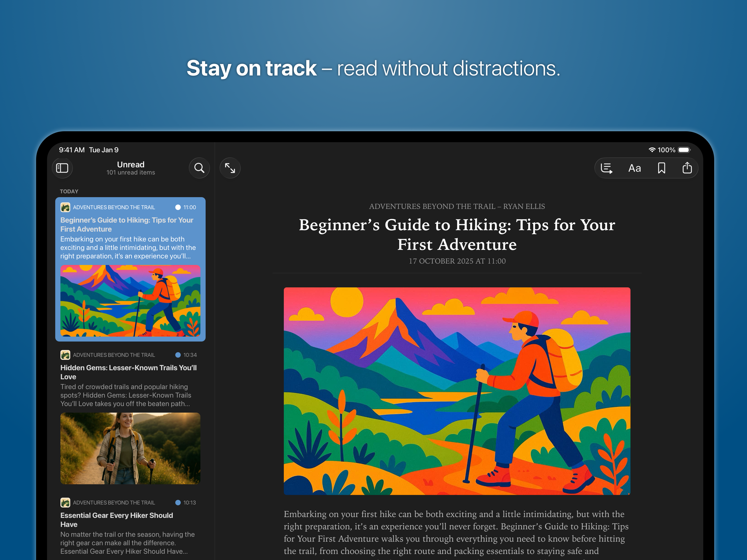Image resolution: width=747 pixels, height=560 pixels.
Task: Toggle unread dot on 10:34 article
Action: (178, 355)
